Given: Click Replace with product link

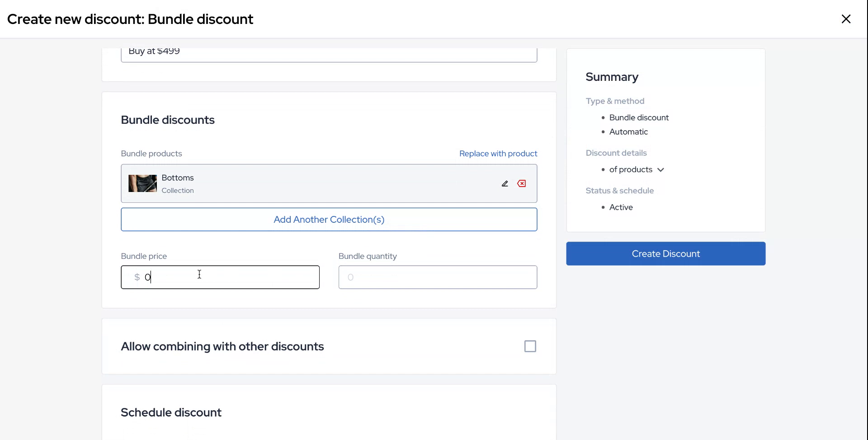Looking at the screenshot, I should [x=498, y=154].
